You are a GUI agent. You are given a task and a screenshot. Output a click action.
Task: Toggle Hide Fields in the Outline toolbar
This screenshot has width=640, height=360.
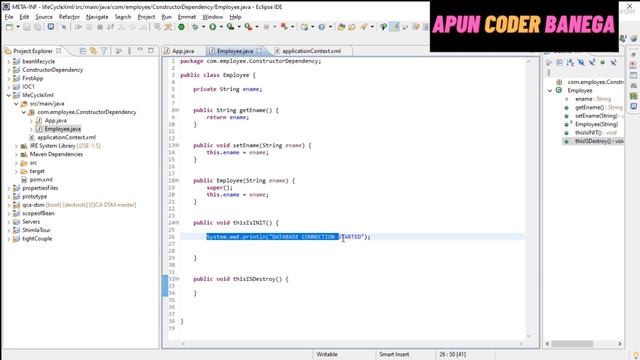pyautogui.click(x=581, y=62)
